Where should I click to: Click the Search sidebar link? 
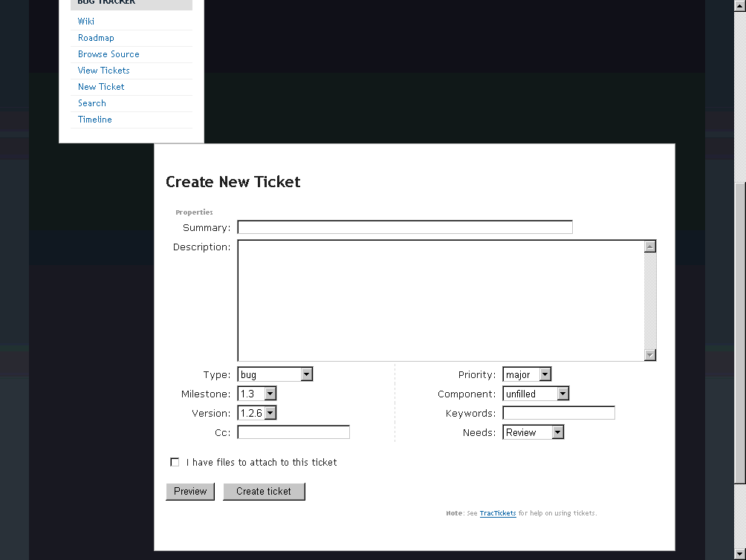point(92,103)
